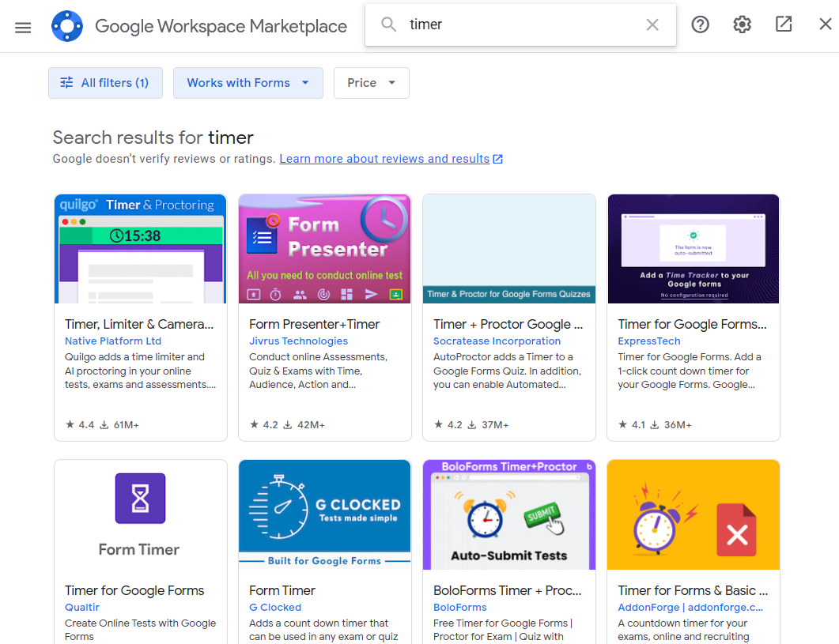839x644 pixels.
Task: Open the help icon in the header
Action: (700, 24)
